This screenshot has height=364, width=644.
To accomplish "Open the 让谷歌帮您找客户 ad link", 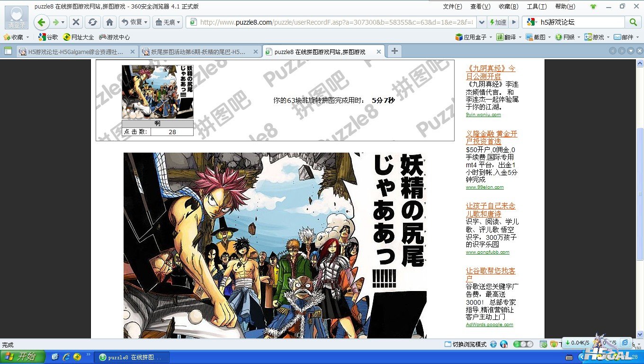I will click(491, 275).
